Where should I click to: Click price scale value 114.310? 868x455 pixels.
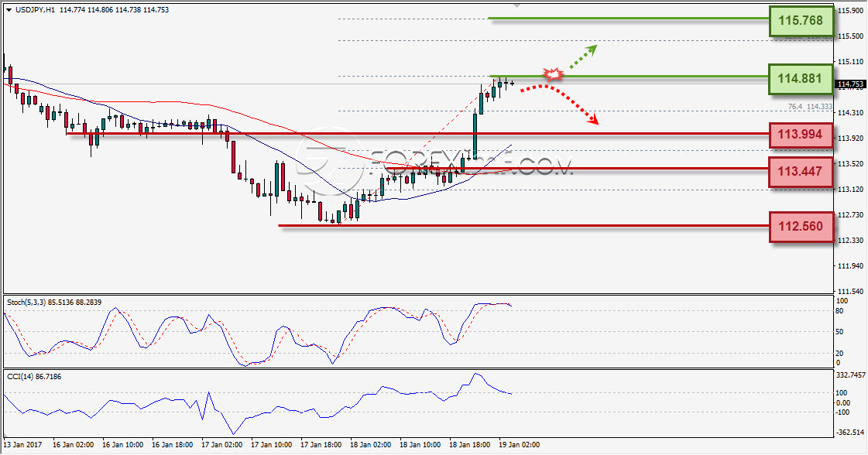(x=851, y=112)
